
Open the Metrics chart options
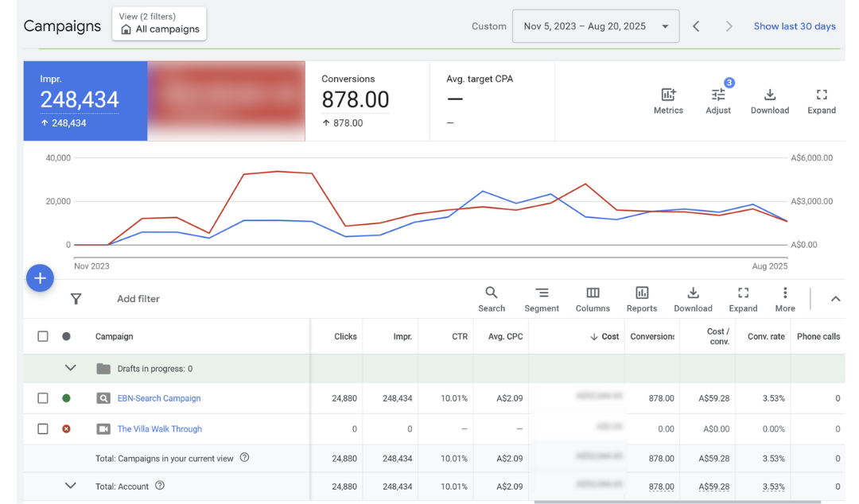click(x=668, y=95)
